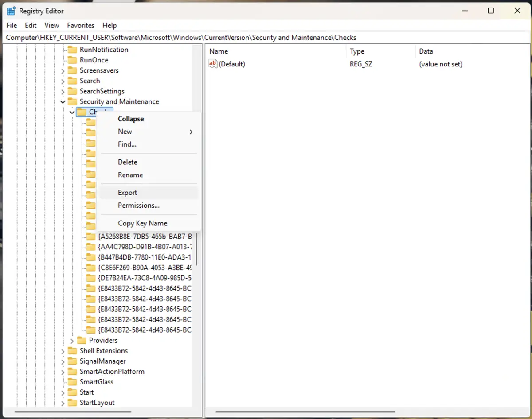Expand the Providers key
This screenshot has height=419, width=532.
(72, 340)
